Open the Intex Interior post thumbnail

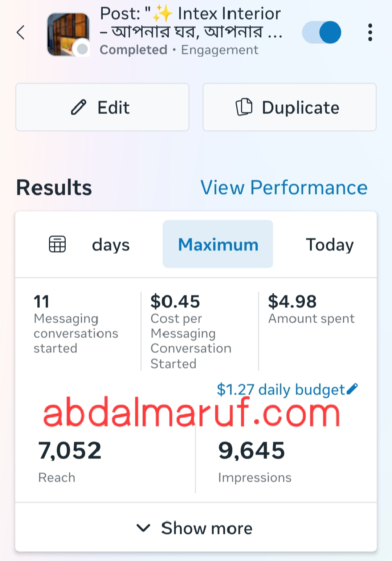pyautogui.click(x=68, y=34)
